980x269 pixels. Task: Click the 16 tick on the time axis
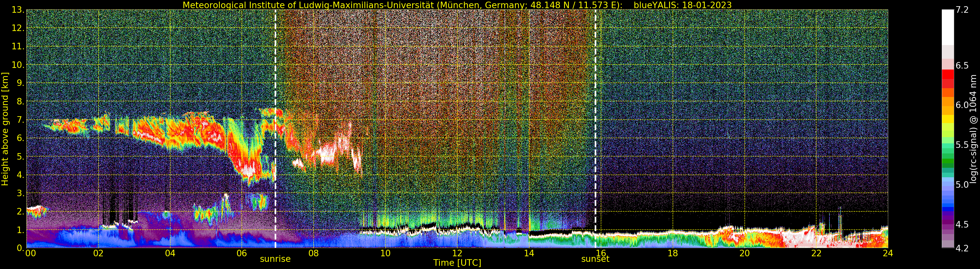point(601,253)
